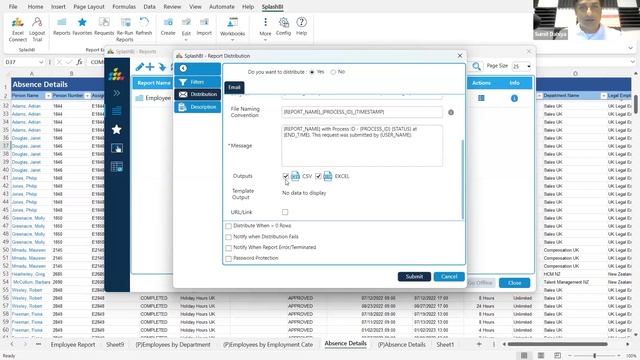The image size is (640, 360).
Task: Toggle the EXCEL output checkbox
Action: click(x=318, y=176)
